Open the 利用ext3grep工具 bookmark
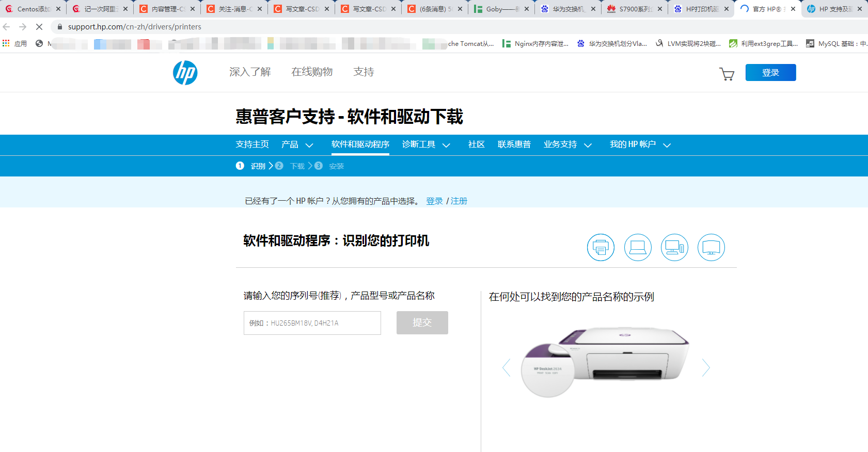This screenshot has width=868, height=452. 764,44
